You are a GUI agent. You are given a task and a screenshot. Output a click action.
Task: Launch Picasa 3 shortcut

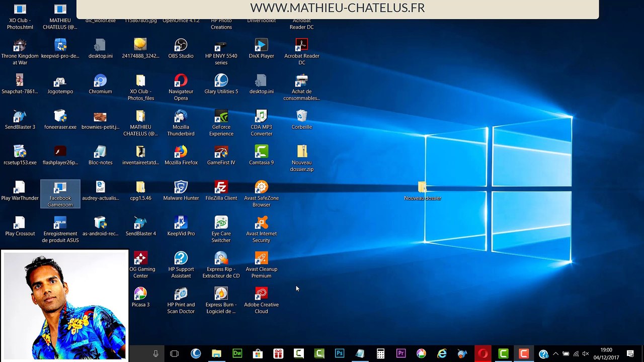click(140, 298)
